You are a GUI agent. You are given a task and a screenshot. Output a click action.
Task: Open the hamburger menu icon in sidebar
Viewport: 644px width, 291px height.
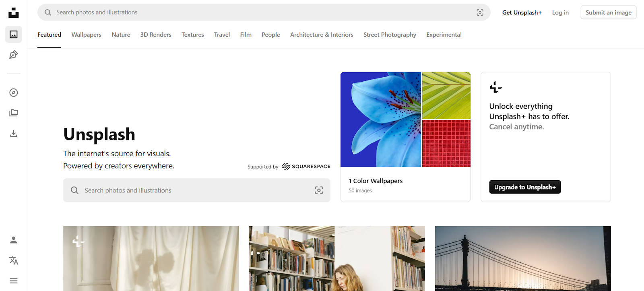pyautogui.click(x=14, y=281)
